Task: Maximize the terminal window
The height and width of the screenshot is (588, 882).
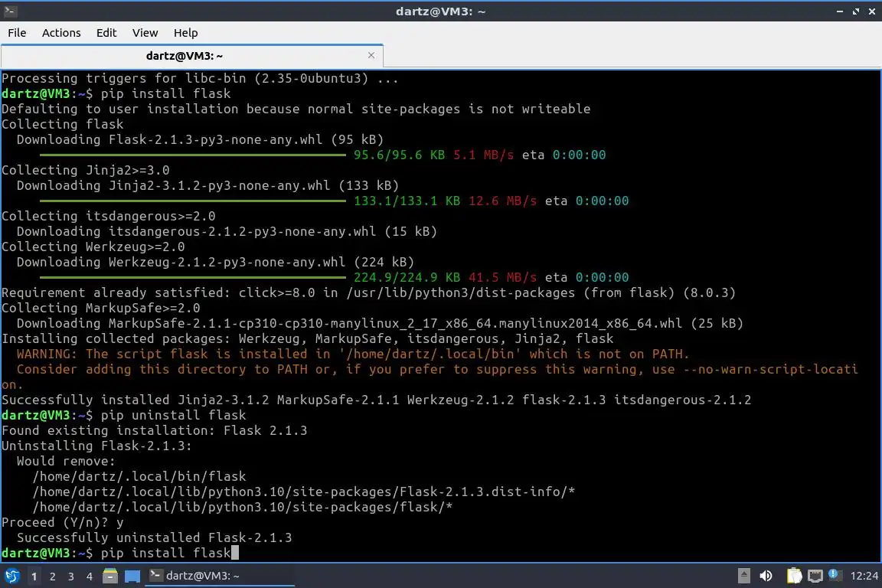Action: click(x=856, y=11)
